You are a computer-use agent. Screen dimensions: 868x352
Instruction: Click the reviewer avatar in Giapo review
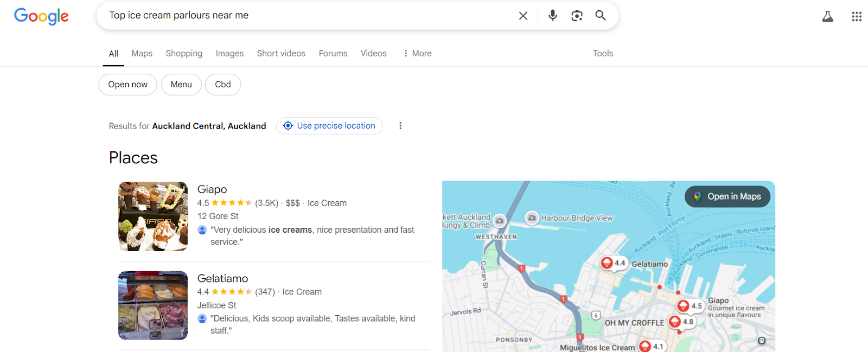point(202,230)
